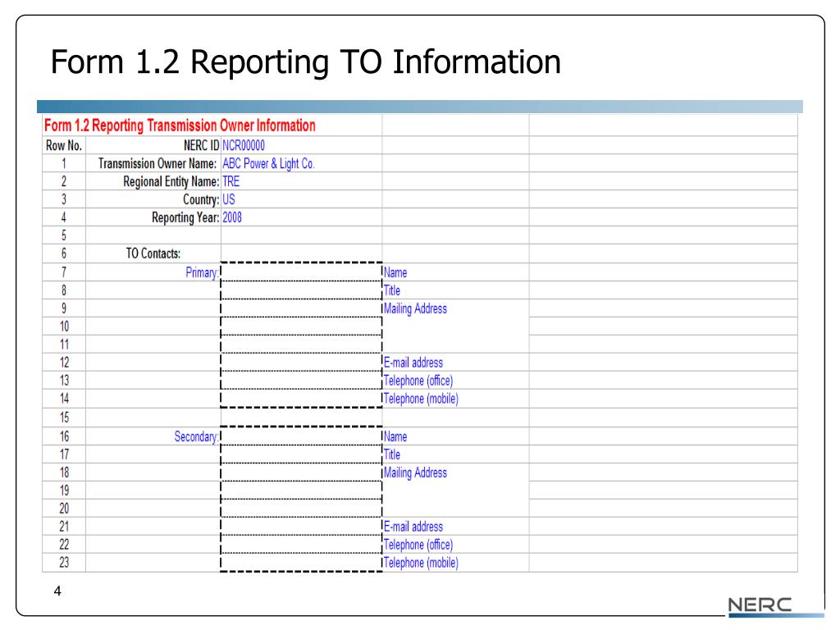The image size is (840, 630).
Task: Click the Mailing Address label in row 9
Action: [x=415, y=308]
